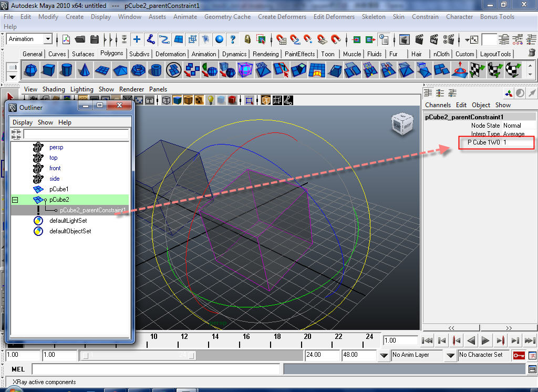Toggle construction history button
The width and height of the screenshot is (538, 392).
384,39
